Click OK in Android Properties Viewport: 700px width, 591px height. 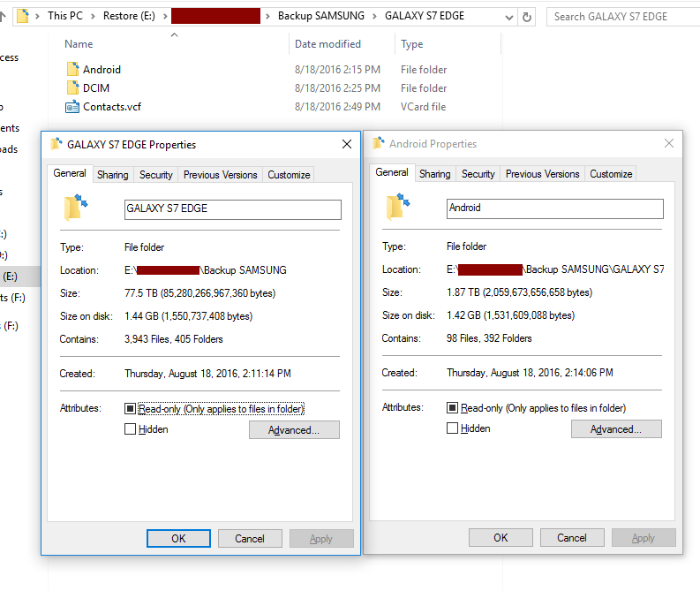pos(501,537)
